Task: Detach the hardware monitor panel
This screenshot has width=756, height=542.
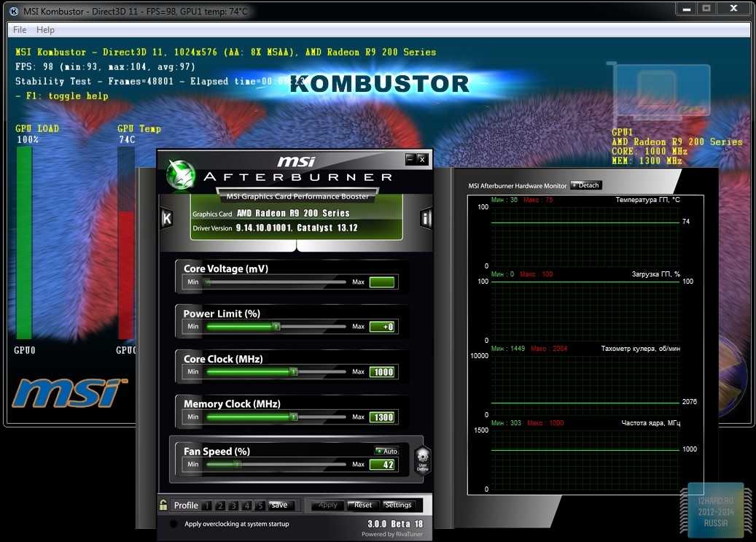Action: point(585,185)
